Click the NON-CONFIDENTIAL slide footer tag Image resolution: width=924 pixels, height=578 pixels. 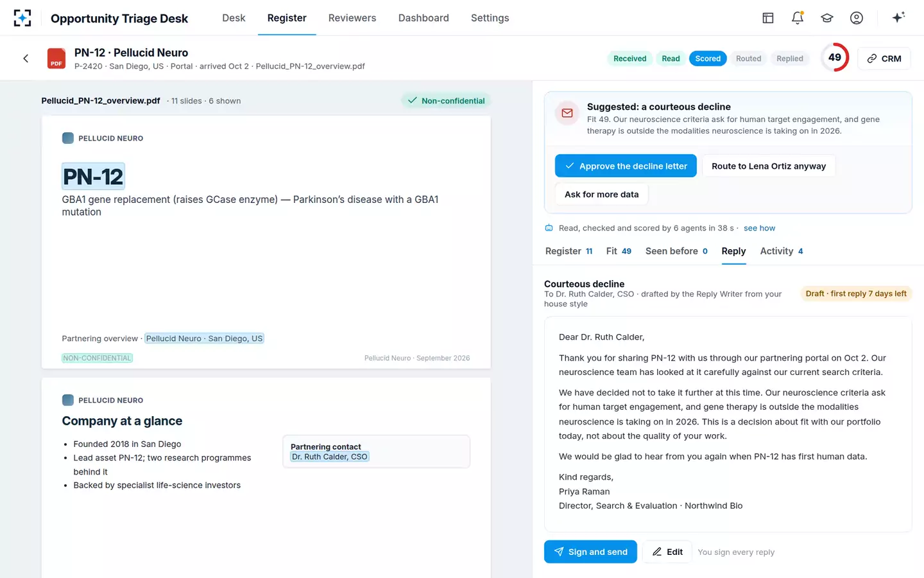(97, 358)
